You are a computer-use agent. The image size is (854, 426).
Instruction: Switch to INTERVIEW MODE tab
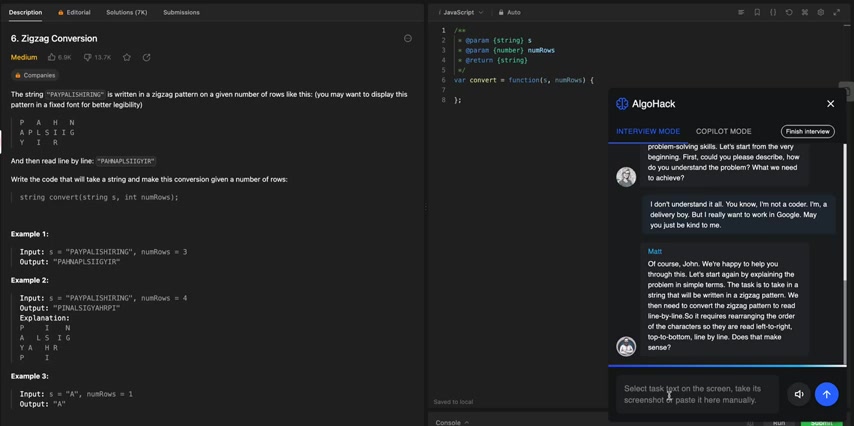coord(648,131)
